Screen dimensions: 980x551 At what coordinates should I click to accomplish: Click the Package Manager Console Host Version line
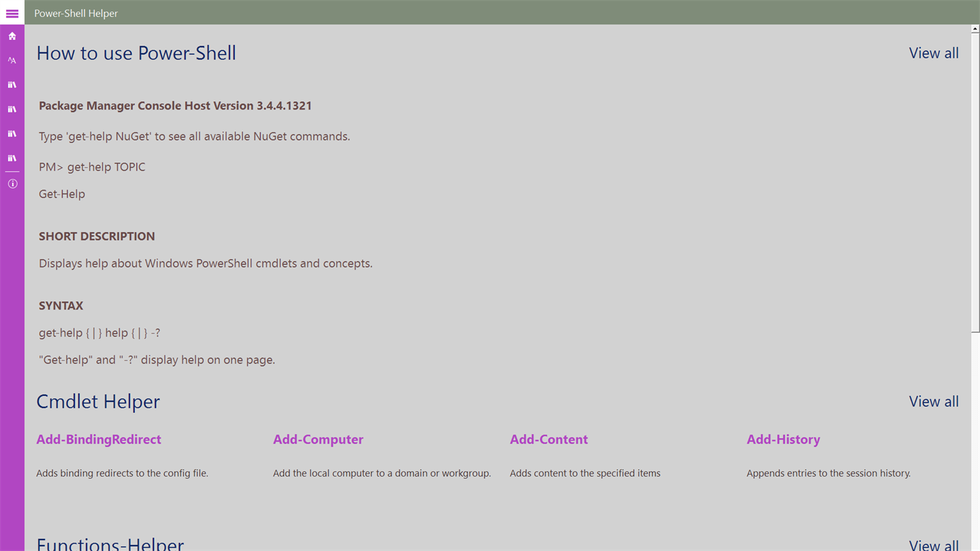point(175,105)
